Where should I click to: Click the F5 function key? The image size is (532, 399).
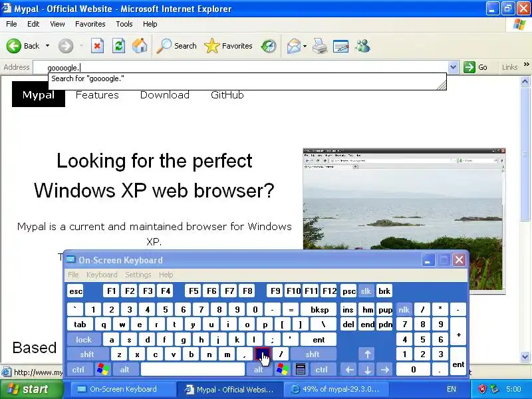tap(193, 291)
